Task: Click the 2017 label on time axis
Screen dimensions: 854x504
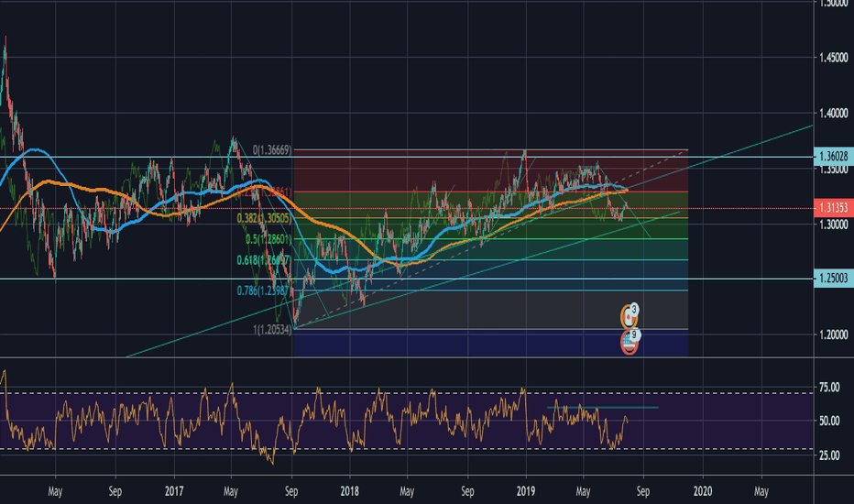Action: tap(174, 491)
